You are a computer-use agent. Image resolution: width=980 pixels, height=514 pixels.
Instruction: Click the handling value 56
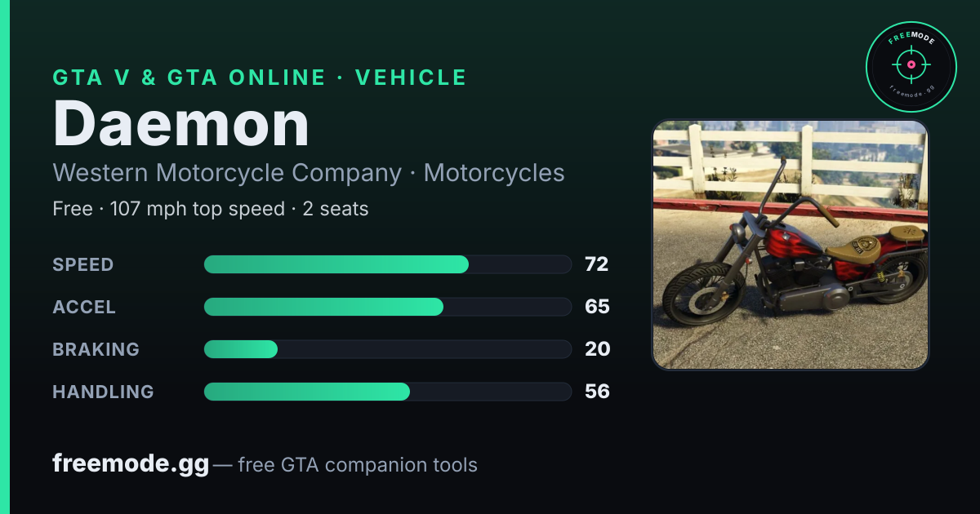597,392
